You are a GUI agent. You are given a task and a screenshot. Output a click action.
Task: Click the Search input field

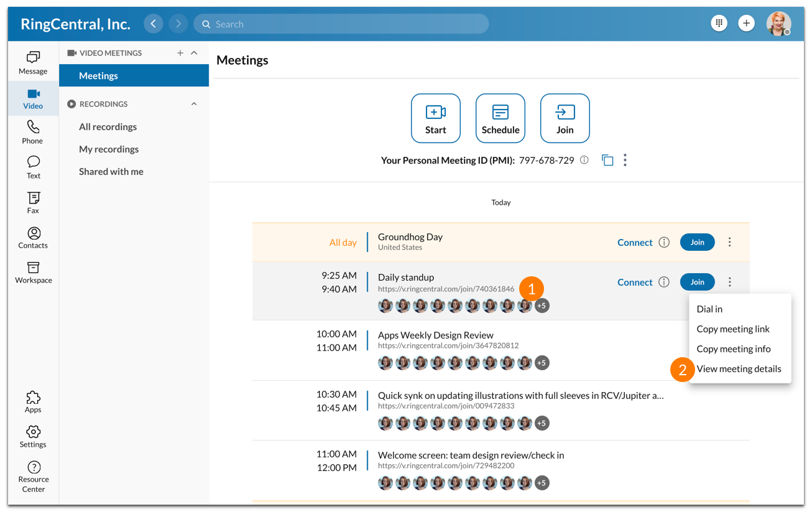pyautogui.click(x=341, y=24)
